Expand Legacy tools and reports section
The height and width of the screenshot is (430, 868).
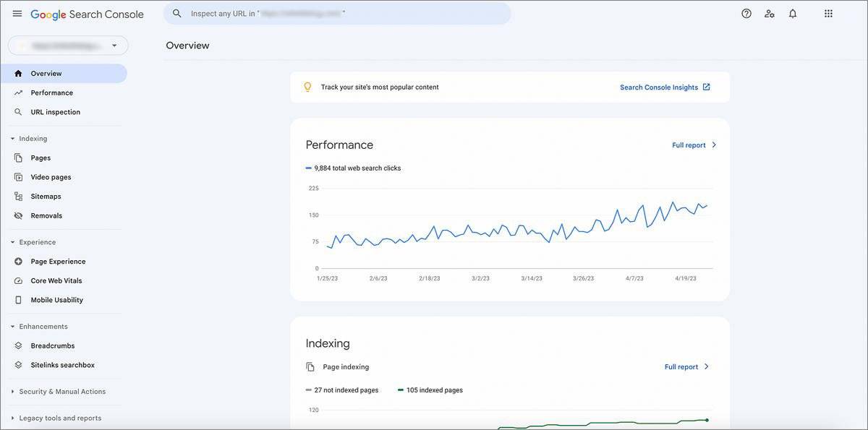pos(12,418)
